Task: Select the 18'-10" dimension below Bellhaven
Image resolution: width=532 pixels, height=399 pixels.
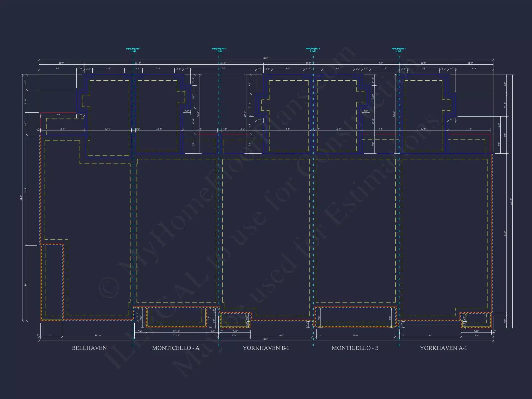Action: (98, 335)
